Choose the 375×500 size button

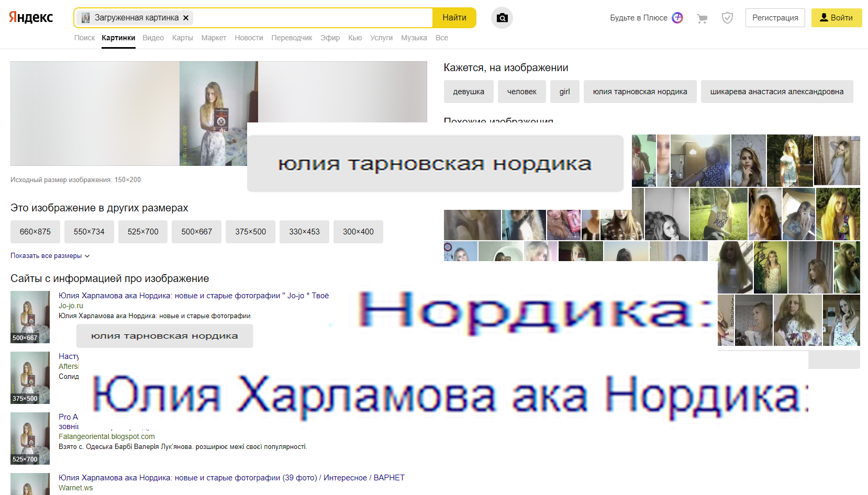[251, 232]
